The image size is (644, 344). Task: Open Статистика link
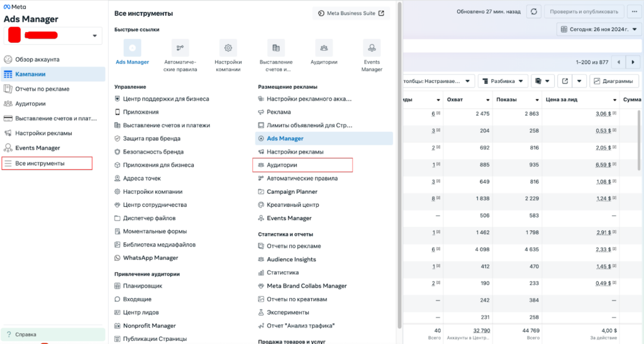pos(279,272)
